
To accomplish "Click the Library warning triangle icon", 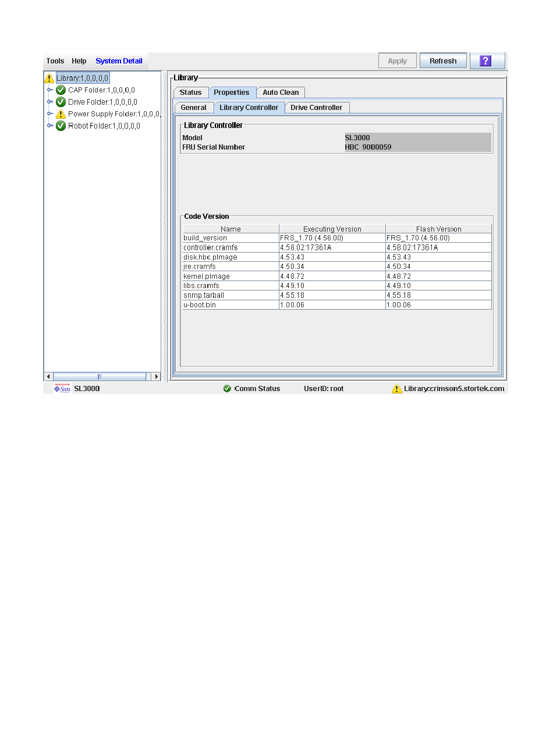I will pyautogui.click(x=49, y=78).
